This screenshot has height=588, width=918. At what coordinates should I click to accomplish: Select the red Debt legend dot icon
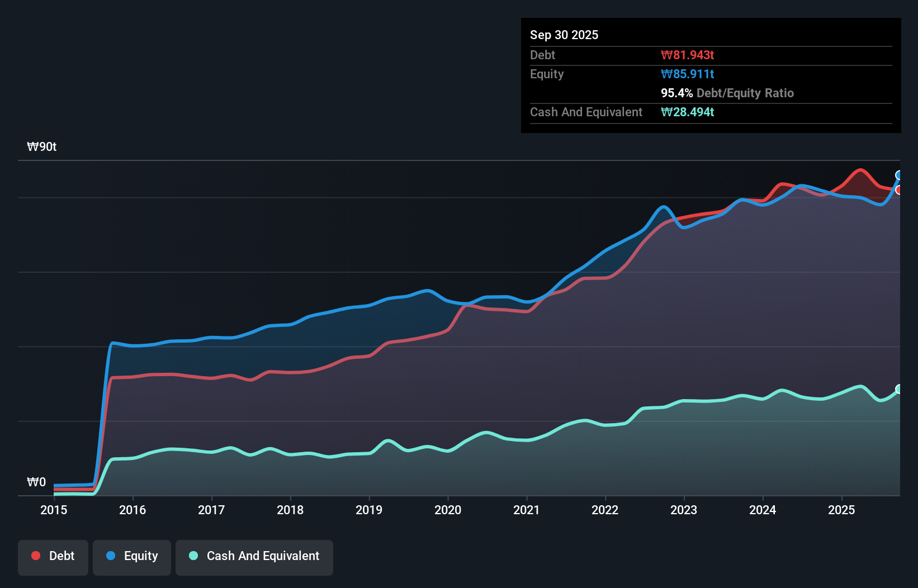(35, 556)
